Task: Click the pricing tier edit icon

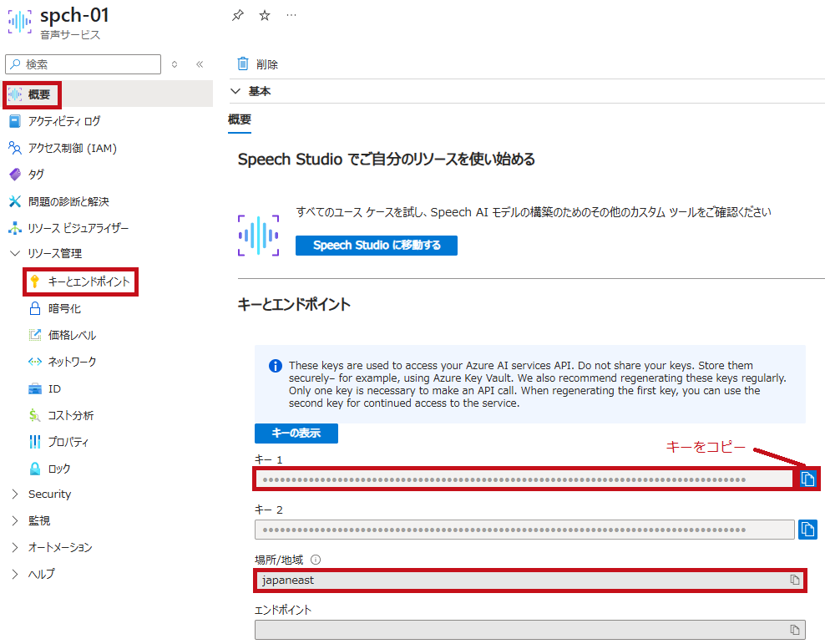Action: click(35, 335)
